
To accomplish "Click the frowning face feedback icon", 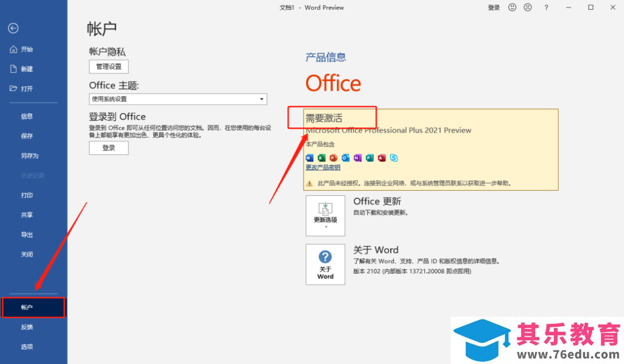I will (528, 7).
